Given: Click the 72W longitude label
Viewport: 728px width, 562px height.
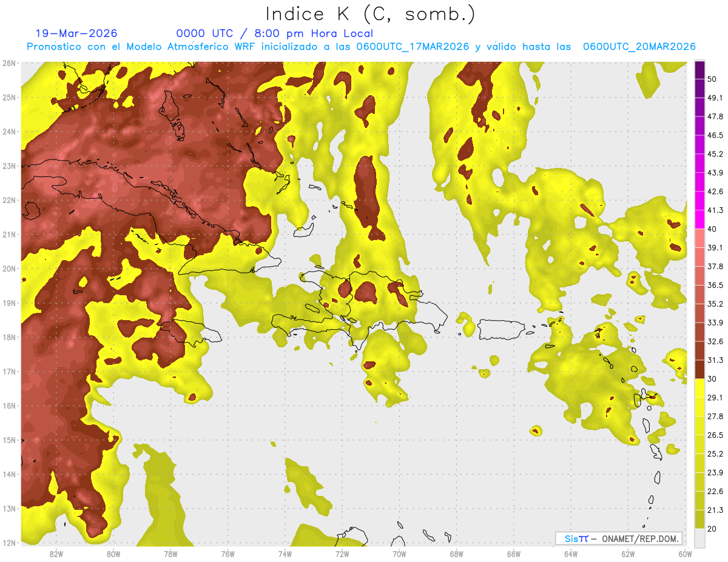Looking at the screenshot, I should click(342, 554).
